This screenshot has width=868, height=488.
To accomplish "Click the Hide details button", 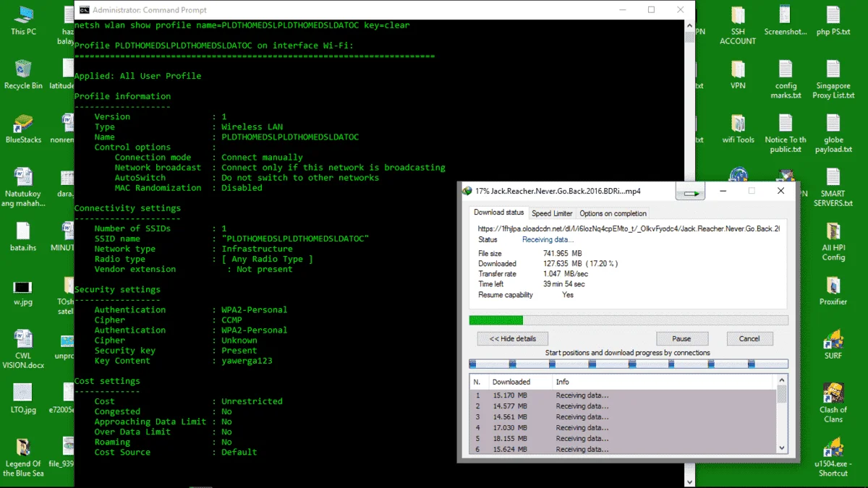I will coord(513,338).
